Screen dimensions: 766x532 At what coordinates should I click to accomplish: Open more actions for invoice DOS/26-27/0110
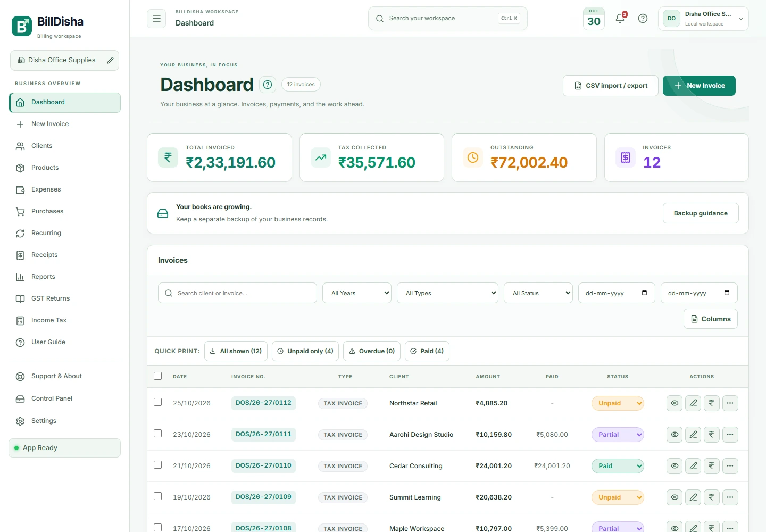(x=730, y=466)
